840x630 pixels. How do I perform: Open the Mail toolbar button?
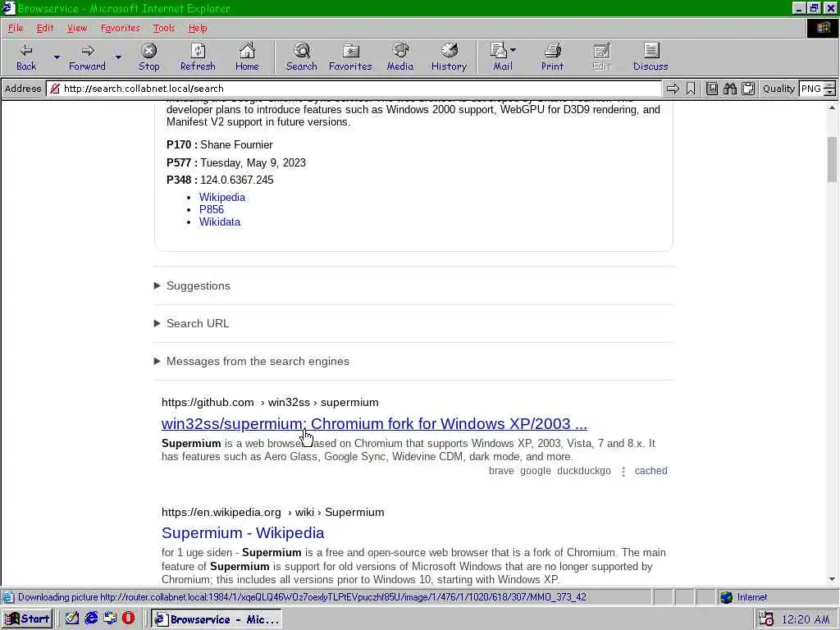pos(503,57)
